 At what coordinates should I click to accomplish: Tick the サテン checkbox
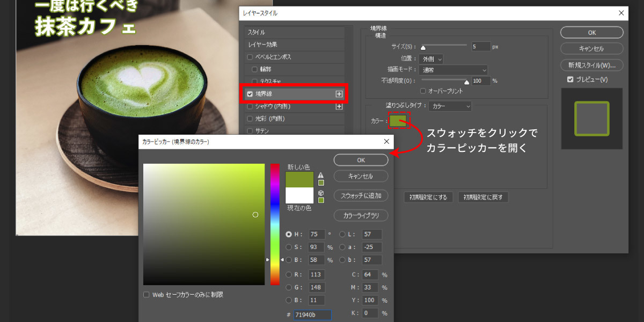tap(250, 130)
